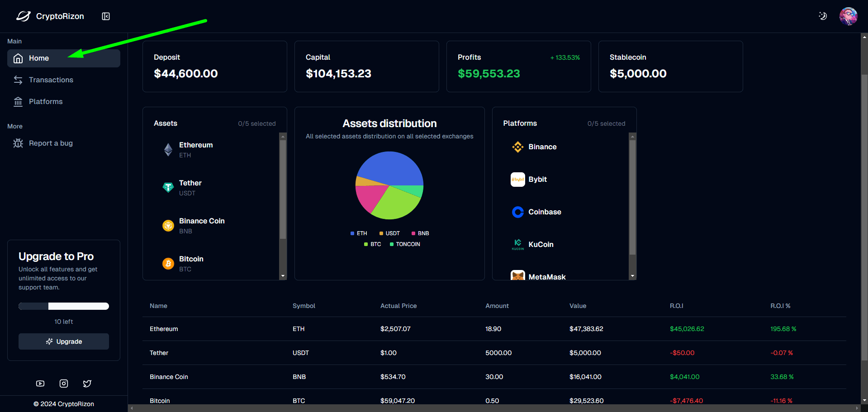Select the Transactions icon

pyautogui.click(x=18, y=80)
